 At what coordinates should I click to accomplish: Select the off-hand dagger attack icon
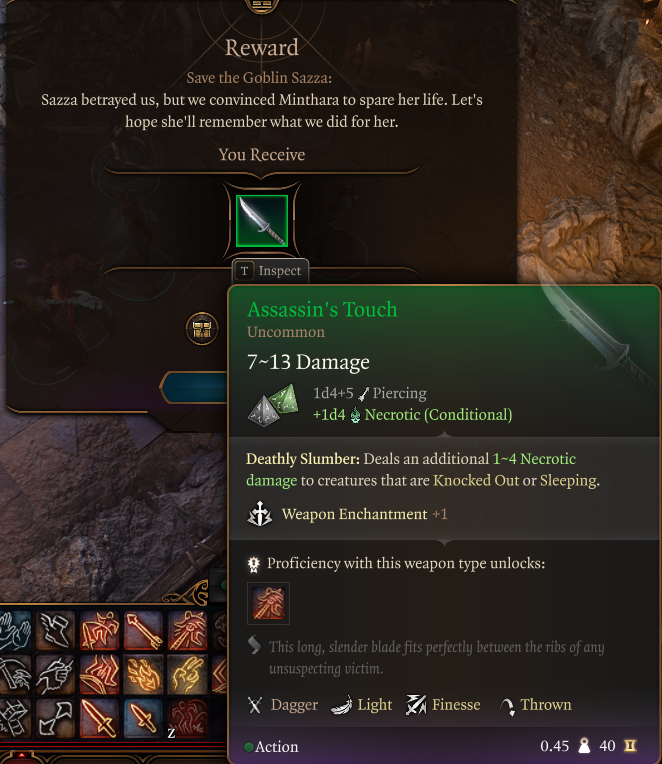143,718
